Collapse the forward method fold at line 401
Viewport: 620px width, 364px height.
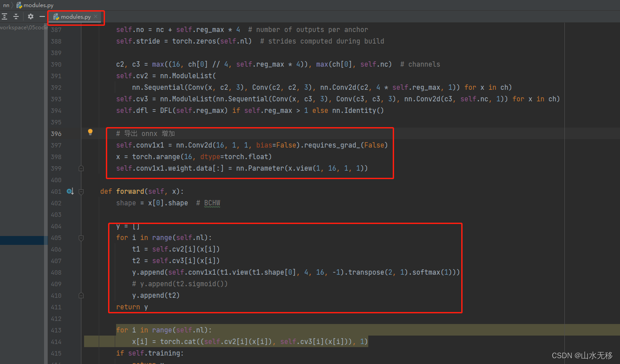coord(81,192)
